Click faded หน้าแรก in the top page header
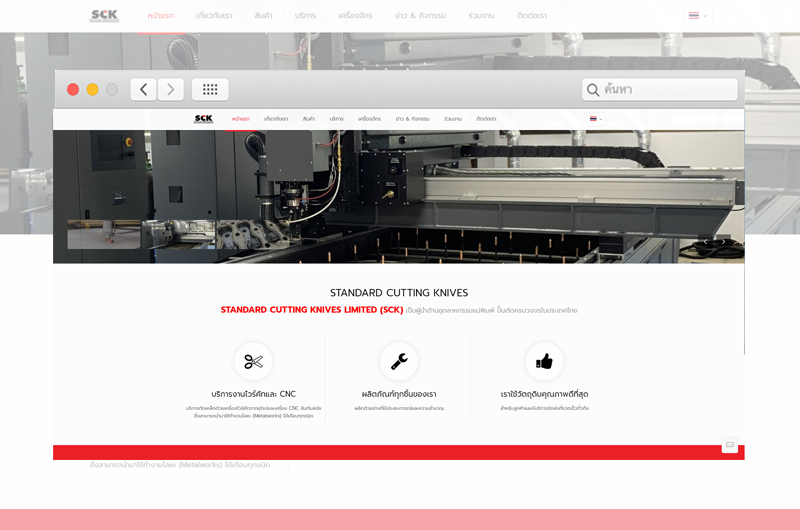 click(161, 16)
